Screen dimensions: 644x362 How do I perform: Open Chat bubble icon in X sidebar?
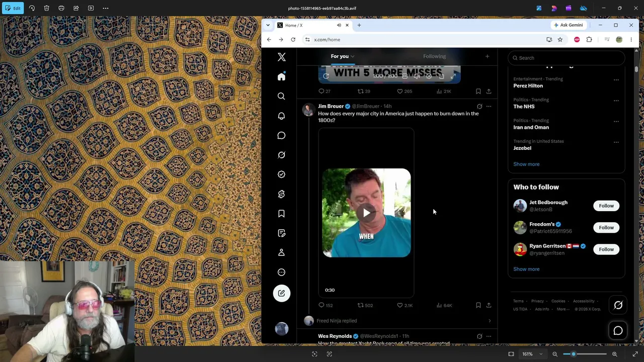(281, 135)
